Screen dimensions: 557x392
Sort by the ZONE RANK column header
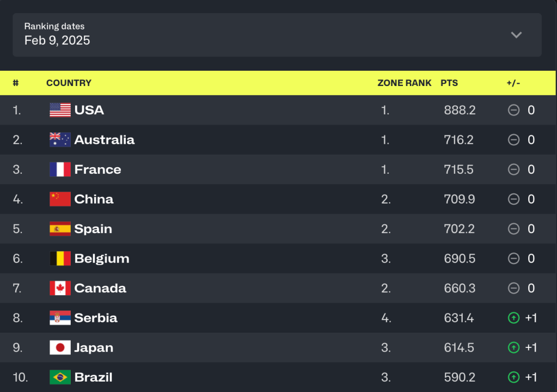404,83
